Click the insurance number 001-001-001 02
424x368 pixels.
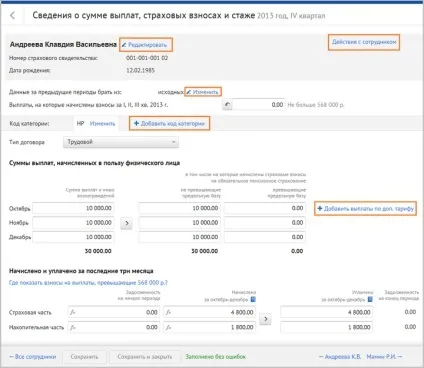pos(147,58)
